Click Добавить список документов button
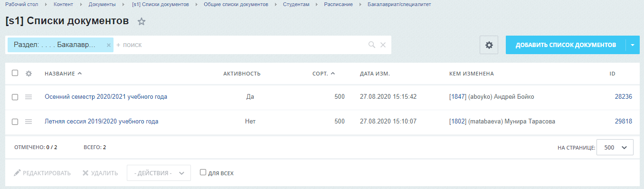Viewport: 644px width, 189px height. coord(566,45)
